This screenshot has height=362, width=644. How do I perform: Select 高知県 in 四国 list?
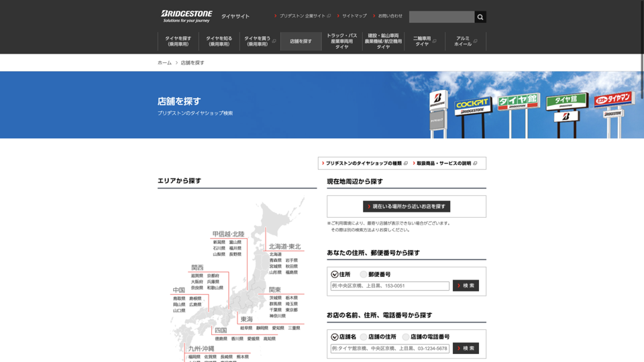(270, 339)
